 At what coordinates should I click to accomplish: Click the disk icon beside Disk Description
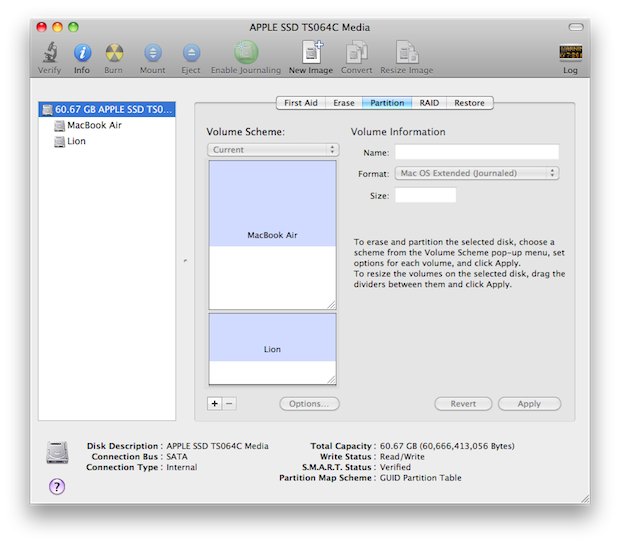(57, 452)
